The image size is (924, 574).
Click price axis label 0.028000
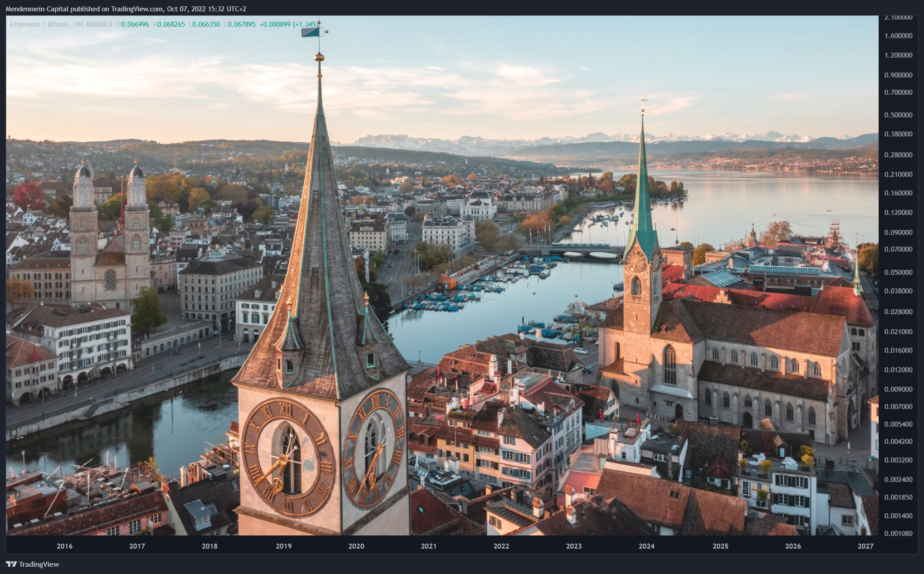click(x=898, y=311)
